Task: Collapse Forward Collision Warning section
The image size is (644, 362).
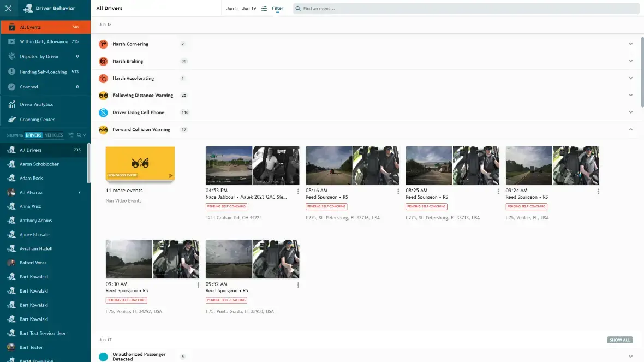Action: tap(630, 129)
